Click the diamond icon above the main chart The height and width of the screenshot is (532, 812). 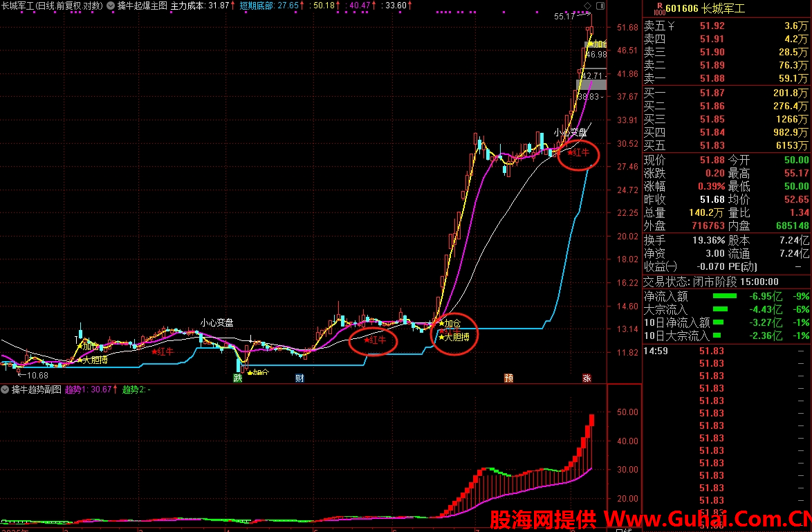pos(587,6)
